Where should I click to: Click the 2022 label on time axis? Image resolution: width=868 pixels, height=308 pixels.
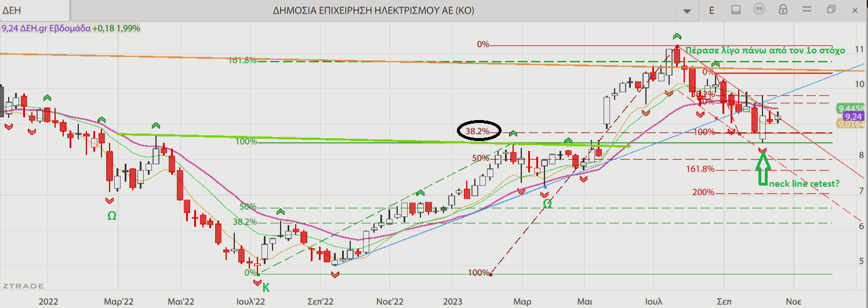click(48, 302)
